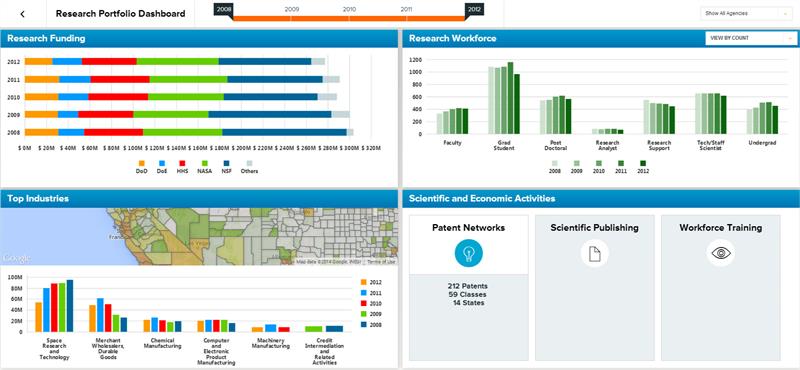Click the HHS legend swatch
The width and height of the screenshot is (800, 370).
[182, 163]
